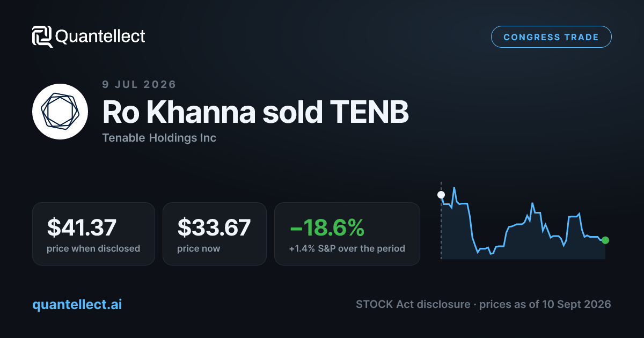Viewport: 644px width, 338px height.
Task: Select the CONGRESS TRADE badge
Action: (551, 37)
